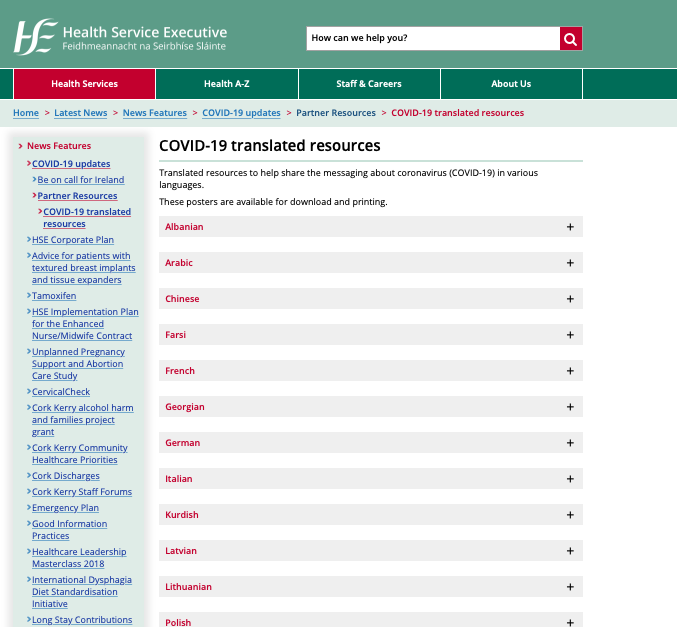Select the 'COVID-19 translated resources' page heading
The width and height of the screenshot is (677, 627).
tap(270, 146)
